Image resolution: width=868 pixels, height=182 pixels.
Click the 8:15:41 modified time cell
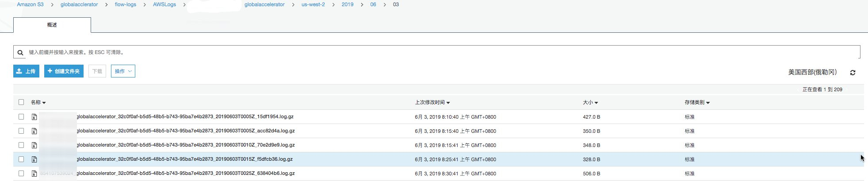(455, 146)
